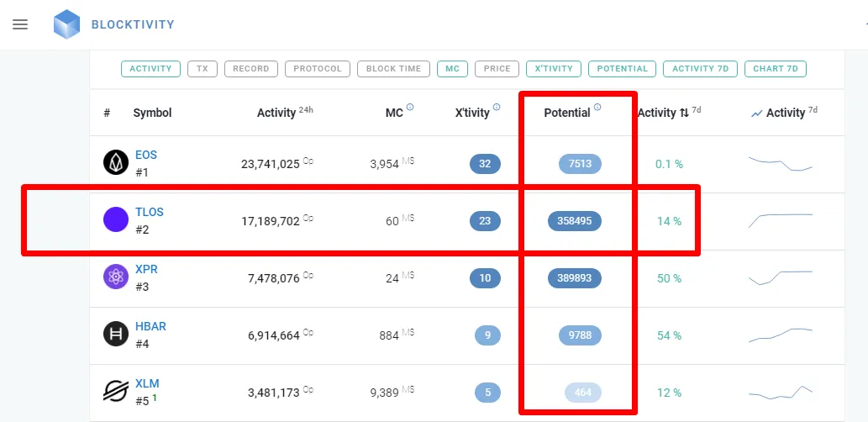Screen dimensions: 868x422
Task: Sort by the Potential column header
Action: point(567,113)
